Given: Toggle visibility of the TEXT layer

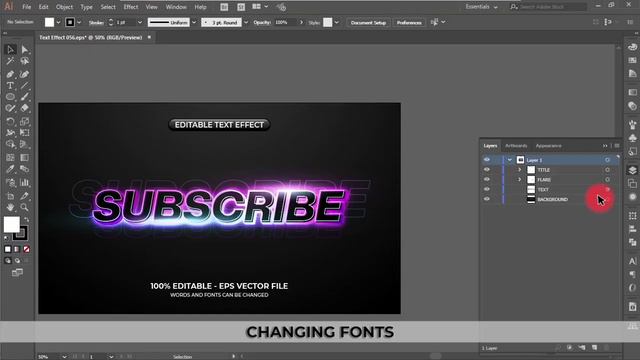Looking at the screenshot, I should point(487,189).
